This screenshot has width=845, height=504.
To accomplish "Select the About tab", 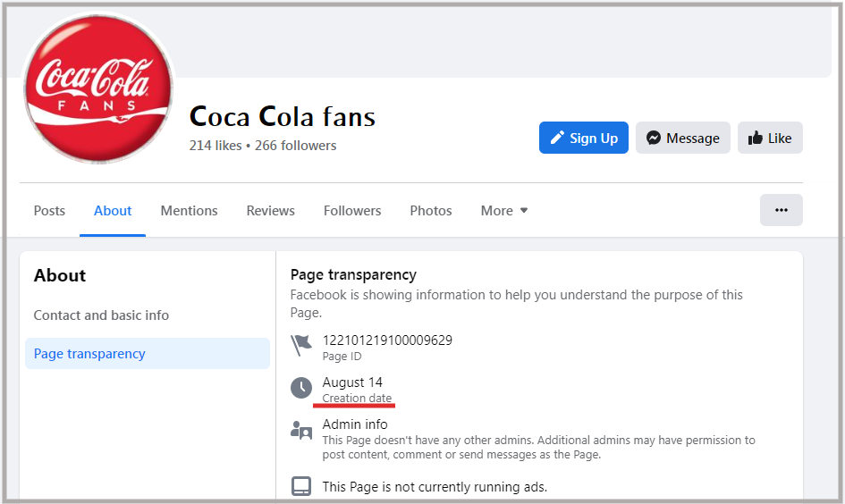I will click(113, 211).
